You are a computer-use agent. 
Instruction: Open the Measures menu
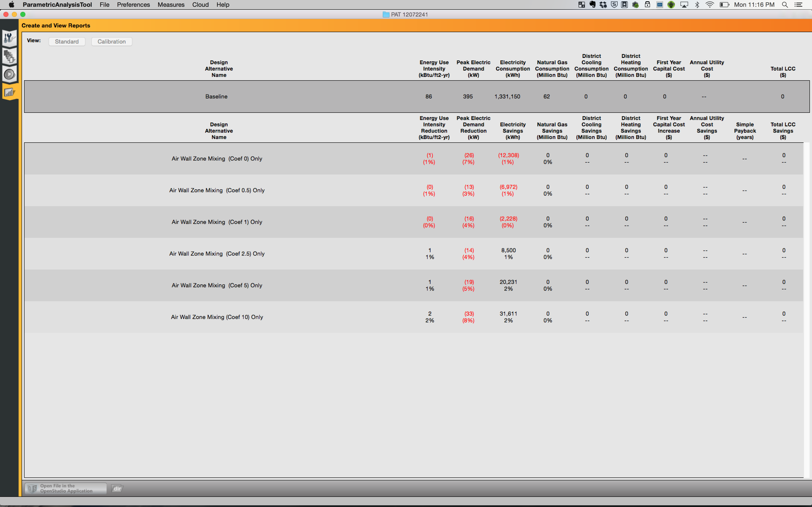[171, 5]
